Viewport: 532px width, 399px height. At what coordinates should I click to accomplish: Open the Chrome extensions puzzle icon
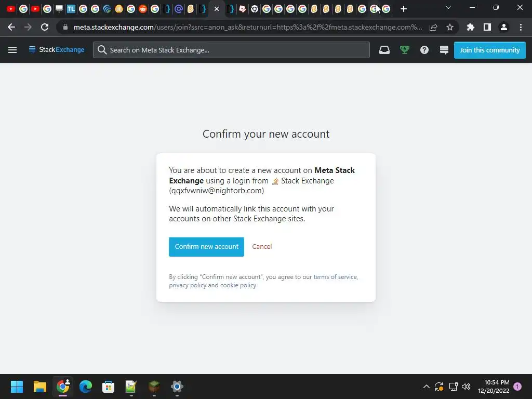471,27
